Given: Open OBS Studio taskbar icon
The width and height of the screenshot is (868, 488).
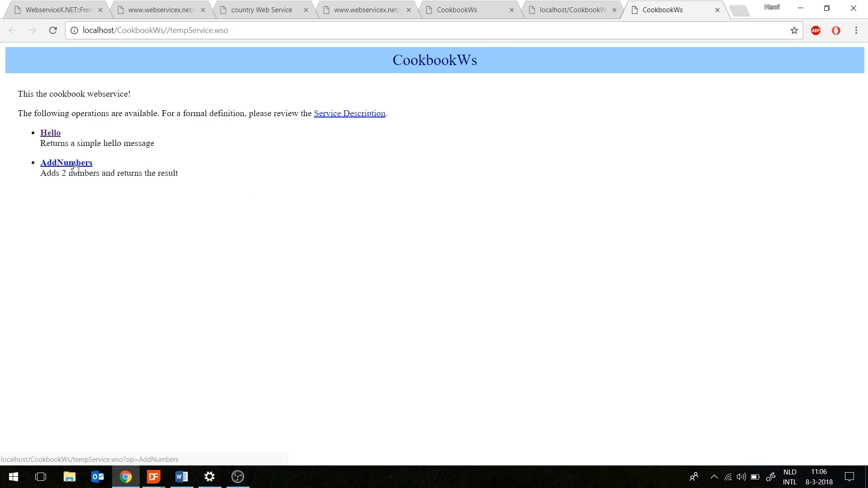Looking at the screenshot, I should pyautogui.click(x=238, y=477).
